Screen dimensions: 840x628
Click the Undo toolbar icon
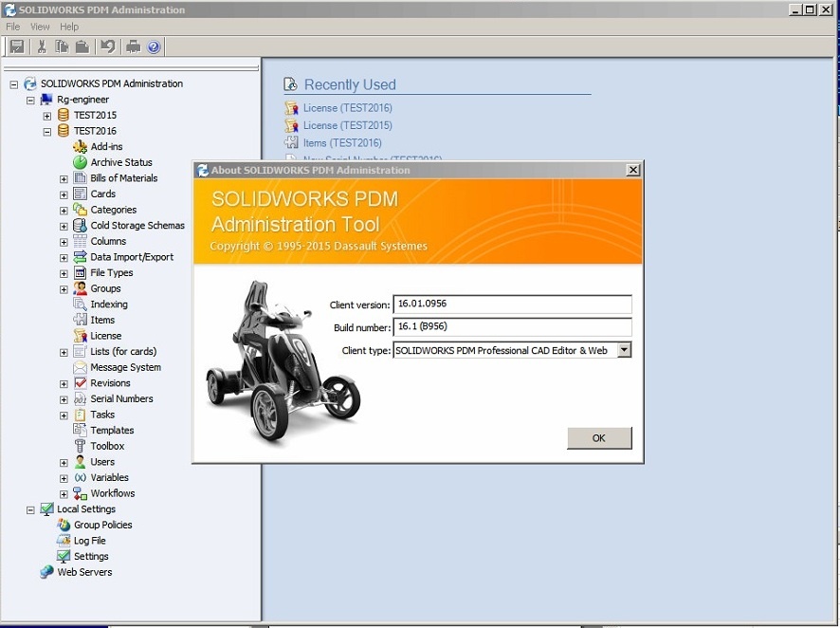pyautogui.click(x=108, y=46)
